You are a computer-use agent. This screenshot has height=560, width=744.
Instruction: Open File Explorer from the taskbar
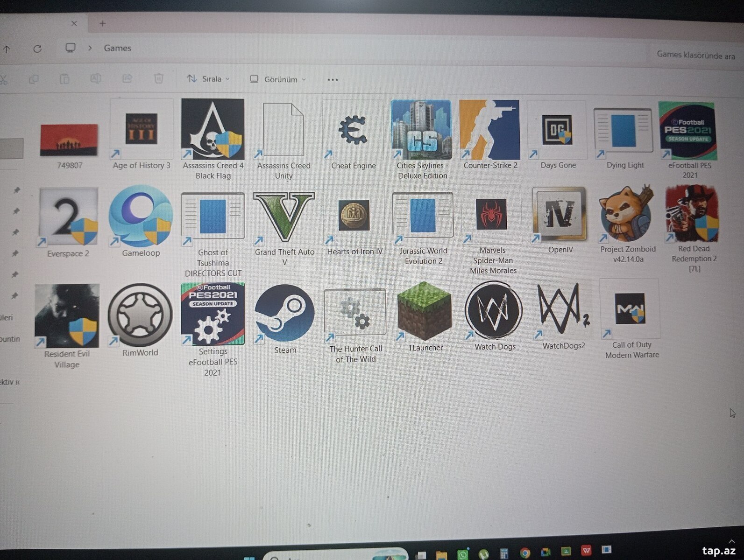pos(441,554)
